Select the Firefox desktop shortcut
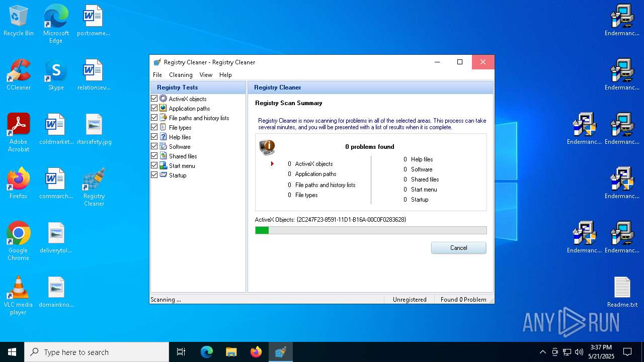644x362 pixels. (x=19, y=184)
